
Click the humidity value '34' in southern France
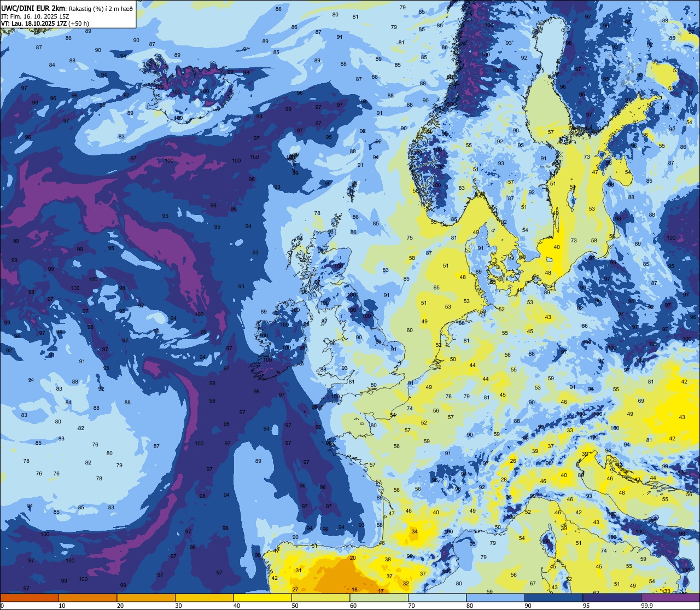pyautogui.click(x=415, y=531)
